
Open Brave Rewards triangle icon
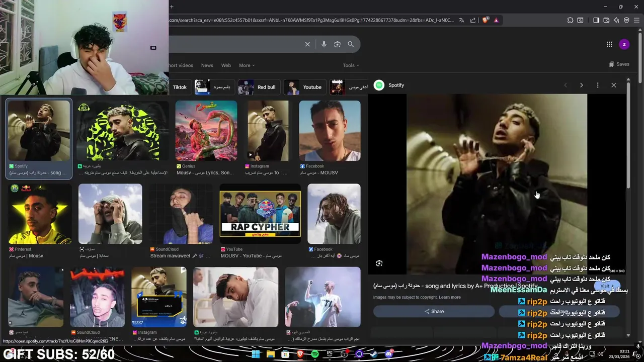[496, 20]
